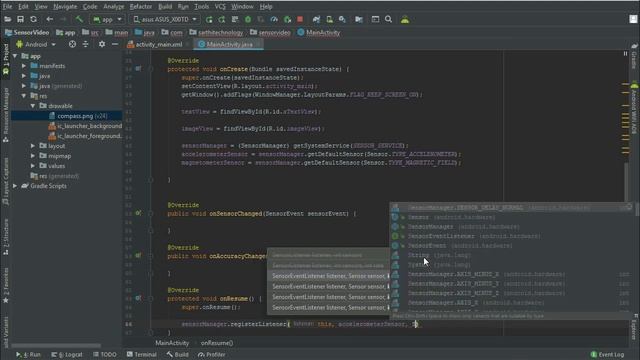Screen dimensions: 640x360
Task: Select ic_launcher_background in project tree
Action: pos(89,126)
